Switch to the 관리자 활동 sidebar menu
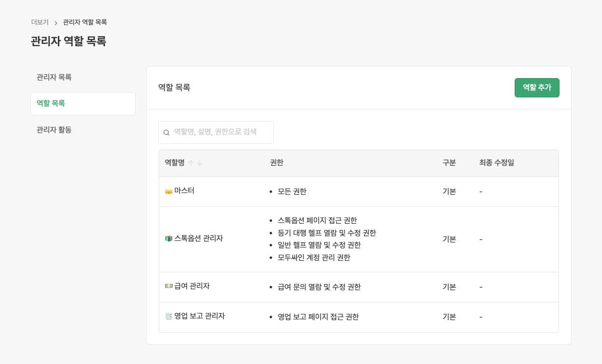602x364 pixels. [54, 130]
